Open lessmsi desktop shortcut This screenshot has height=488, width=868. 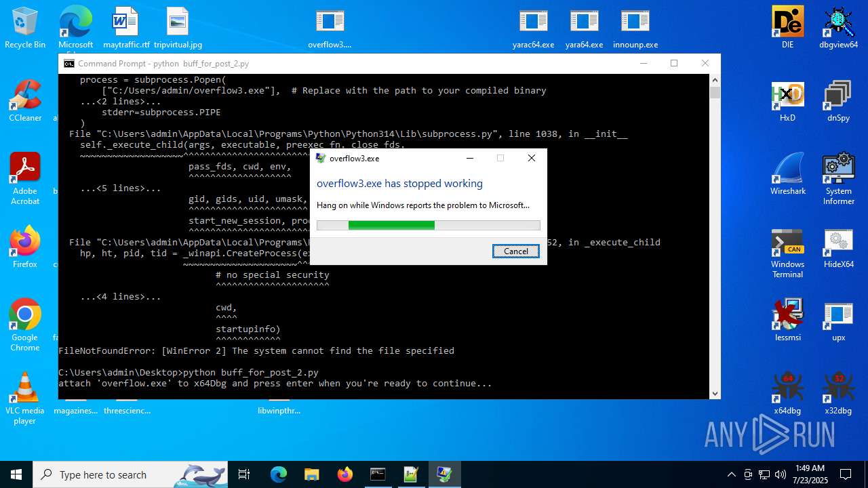[x=787, y=321]
